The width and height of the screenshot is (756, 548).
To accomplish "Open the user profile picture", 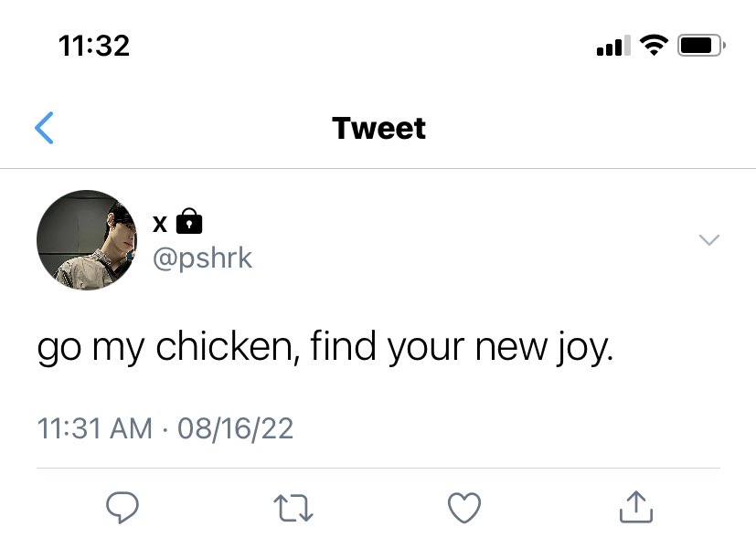I will [x=87, y=240].
